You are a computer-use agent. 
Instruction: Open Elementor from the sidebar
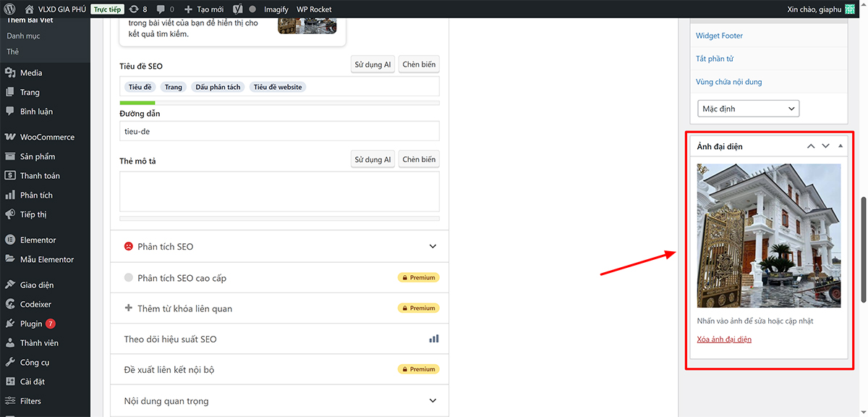click(38, 240)
